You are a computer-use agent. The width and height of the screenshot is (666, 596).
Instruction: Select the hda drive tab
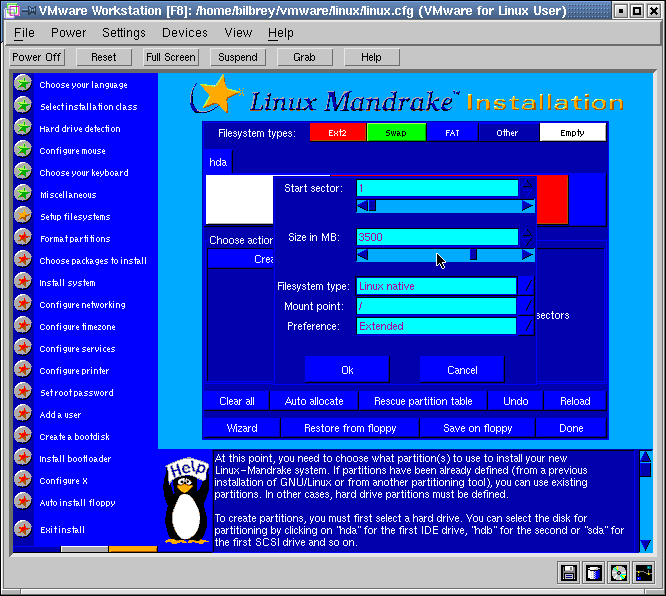pos(218,161)
